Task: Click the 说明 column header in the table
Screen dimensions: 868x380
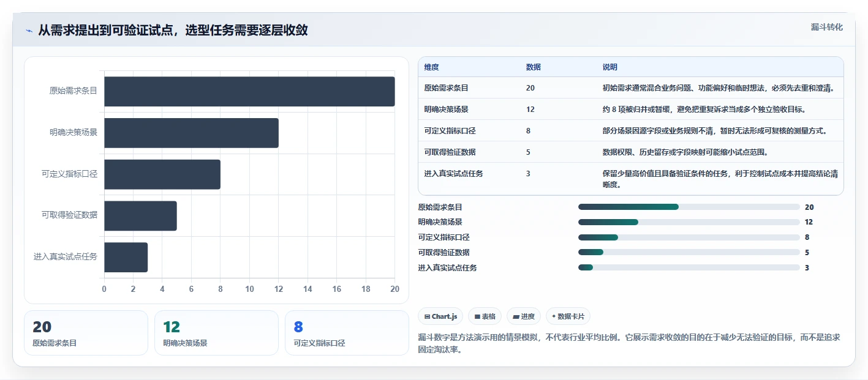Action: point(610,67)
